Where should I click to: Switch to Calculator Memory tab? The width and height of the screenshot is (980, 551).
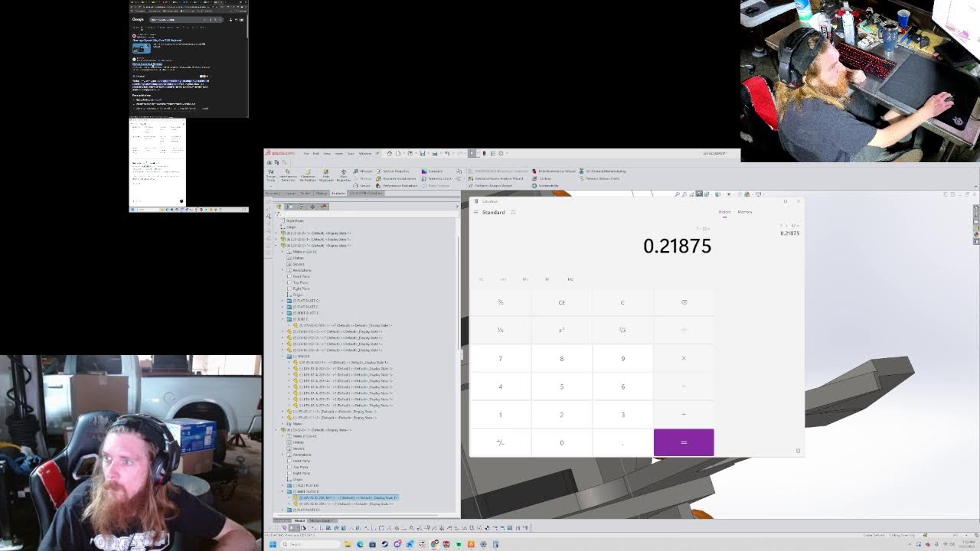pyautogui.click(x=745, y=212)
